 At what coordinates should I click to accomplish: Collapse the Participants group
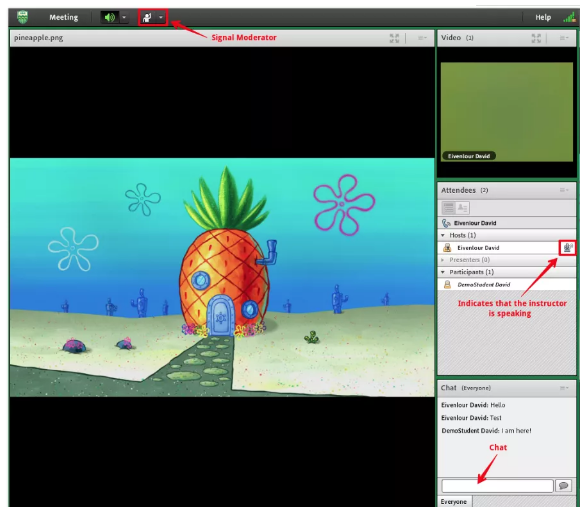[x=443, y=272]
